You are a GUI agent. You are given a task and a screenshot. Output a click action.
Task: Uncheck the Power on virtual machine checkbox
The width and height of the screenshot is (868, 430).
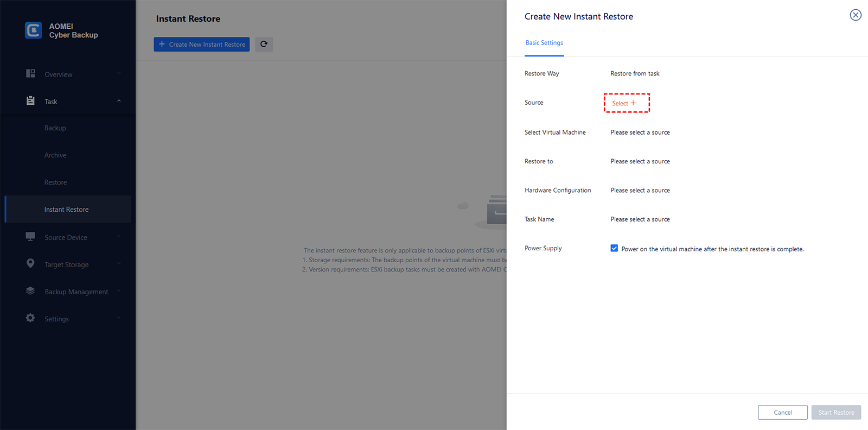pos(614,248)
